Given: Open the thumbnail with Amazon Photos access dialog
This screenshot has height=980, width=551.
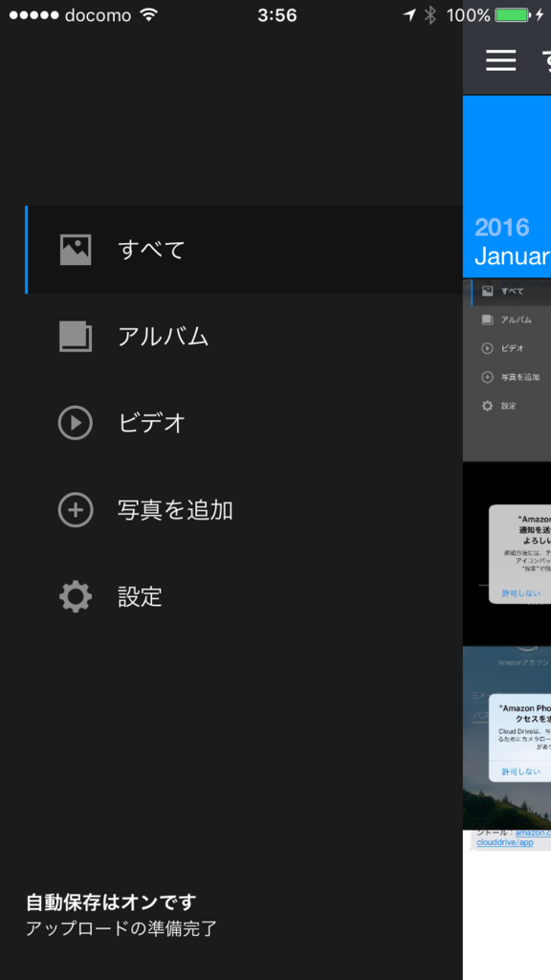Looking at the screenshot, I should [507, 738].
